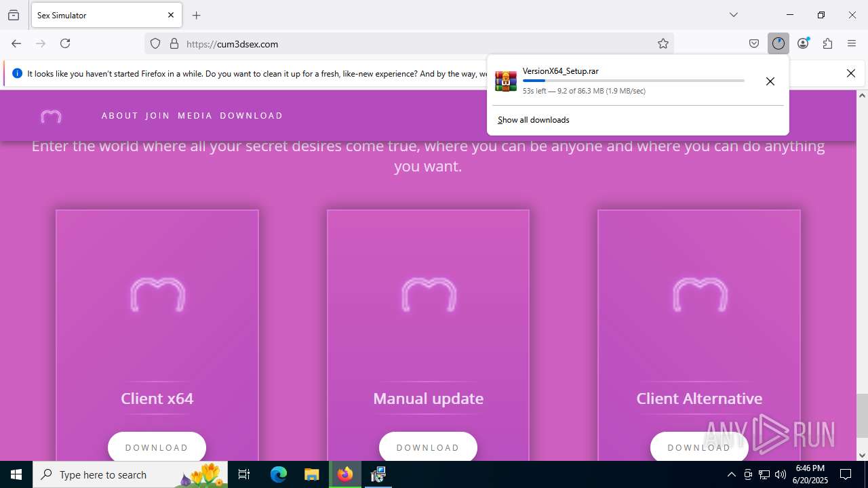Click the scrollbar up arrow

[863, 96]
